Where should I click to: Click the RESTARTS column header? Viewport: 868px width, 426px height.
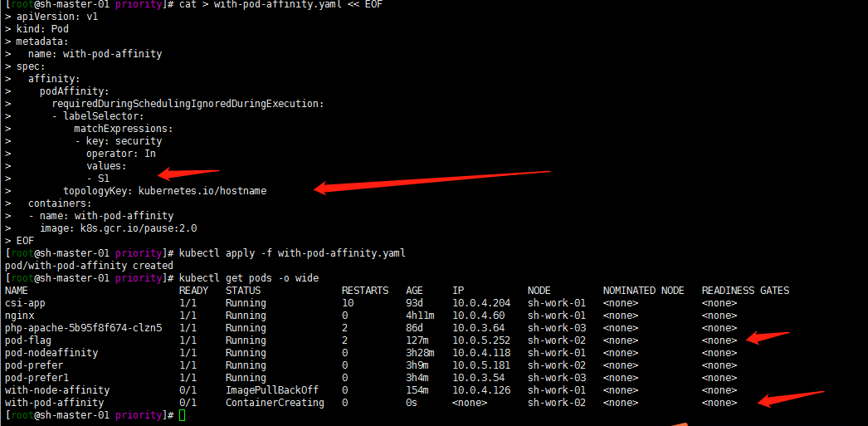365,291
